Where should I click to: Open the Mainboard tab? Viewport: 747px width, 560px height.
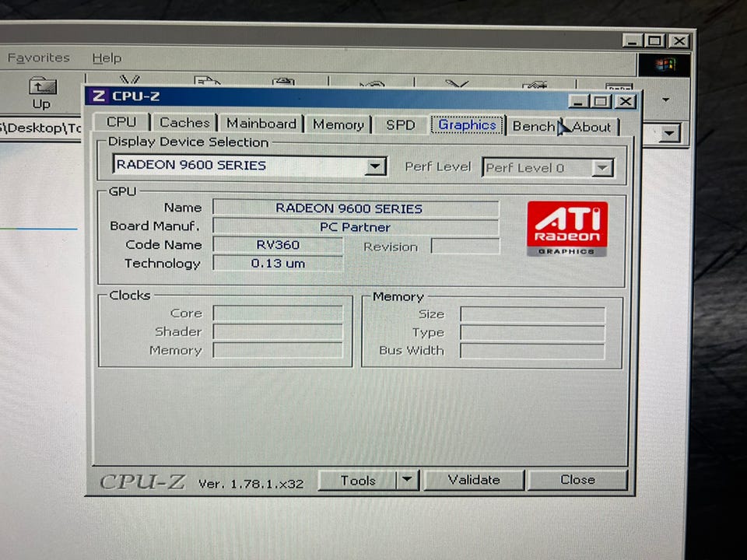(261, 124)
